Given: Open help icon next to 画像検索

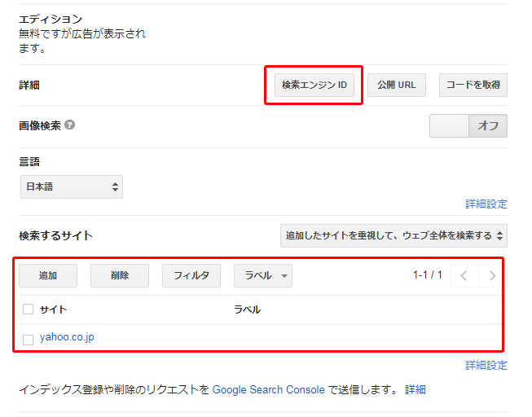Looking at the screenshot, I should (69, 125).
